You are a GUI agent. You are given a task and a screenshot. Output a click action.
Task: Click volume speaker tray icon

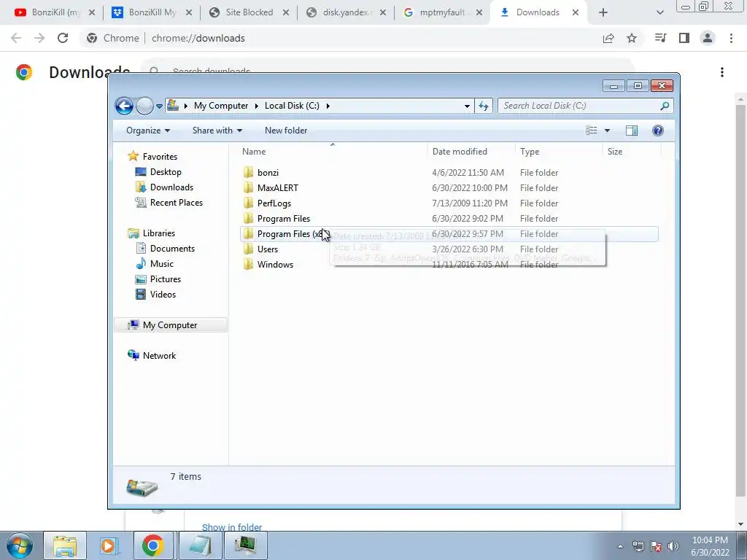[x=673, y=546]
